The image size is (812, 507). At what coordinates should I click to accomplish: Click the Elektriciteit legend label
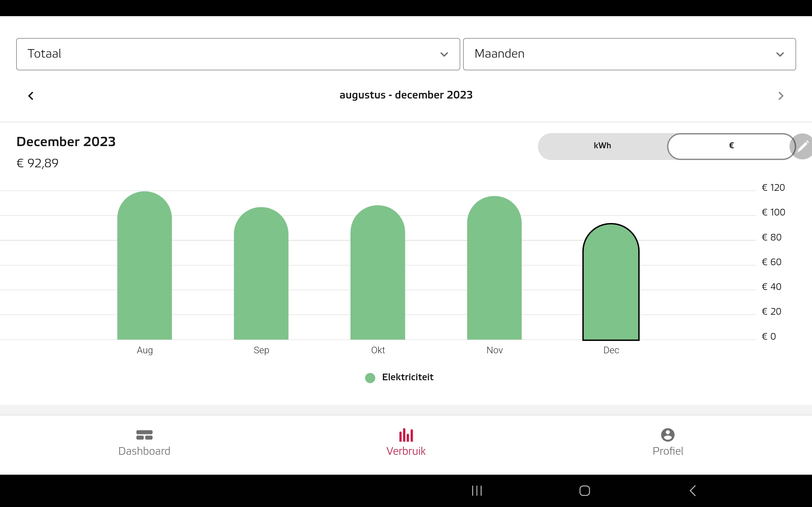coord(407,377)
